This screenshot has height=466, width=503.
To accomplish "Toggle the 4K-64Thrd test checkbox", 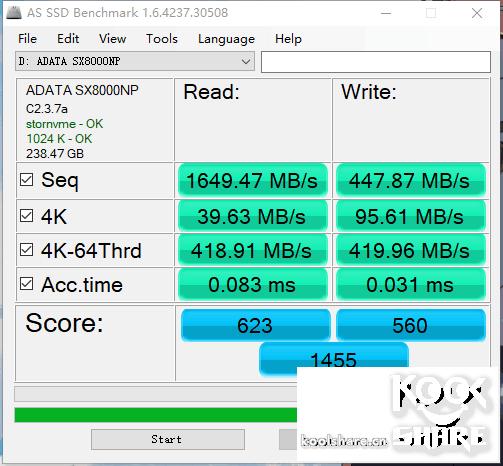I will pos(26,250).
